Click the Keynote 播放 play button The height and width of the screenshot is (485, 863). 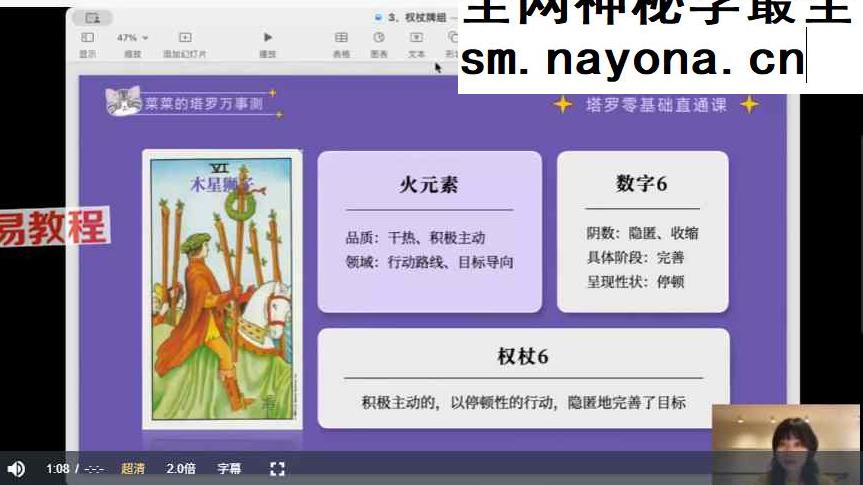[267, 37]
